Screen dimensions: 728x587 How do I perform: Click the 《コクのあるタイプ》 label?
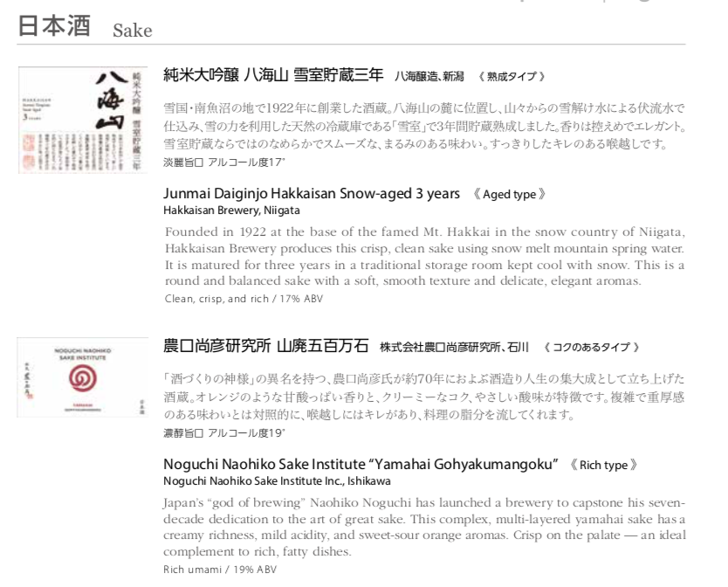pyautogui.click(x=592, y=347)
